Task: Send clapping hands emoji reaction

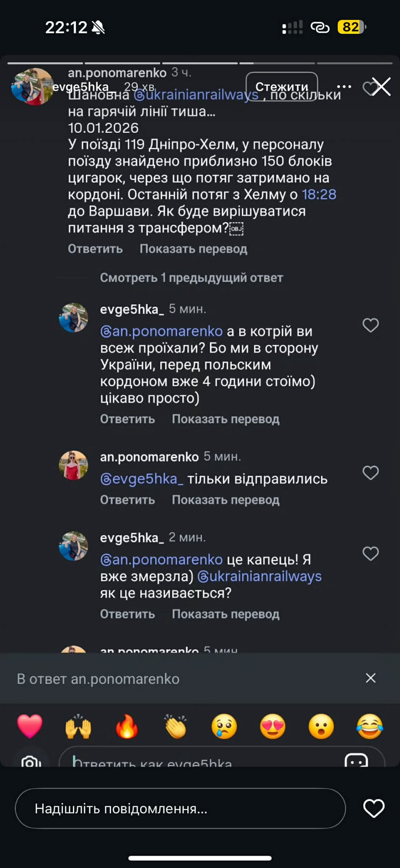Action: pos(176,726)
